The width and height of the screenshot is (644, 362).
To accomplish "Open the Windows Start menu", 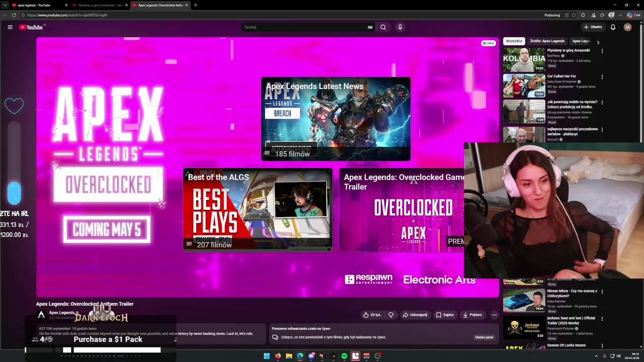I will (x=267, y=356).
